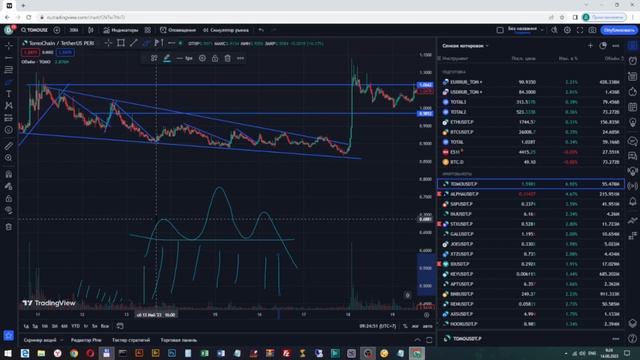This screenshot has width=640, height=360.
Task: Open the 30m timeframe interval selector
Action: 74,30
